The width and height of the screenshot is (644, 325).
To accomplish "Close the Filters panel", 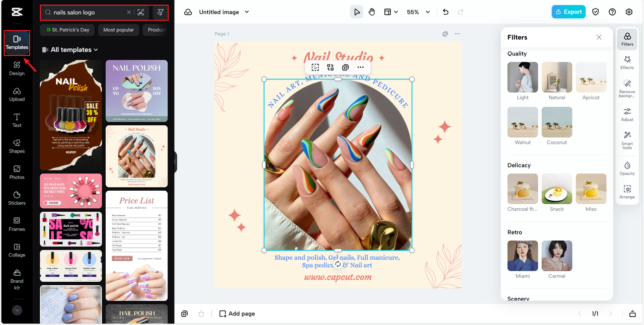I will coord(599,37).
